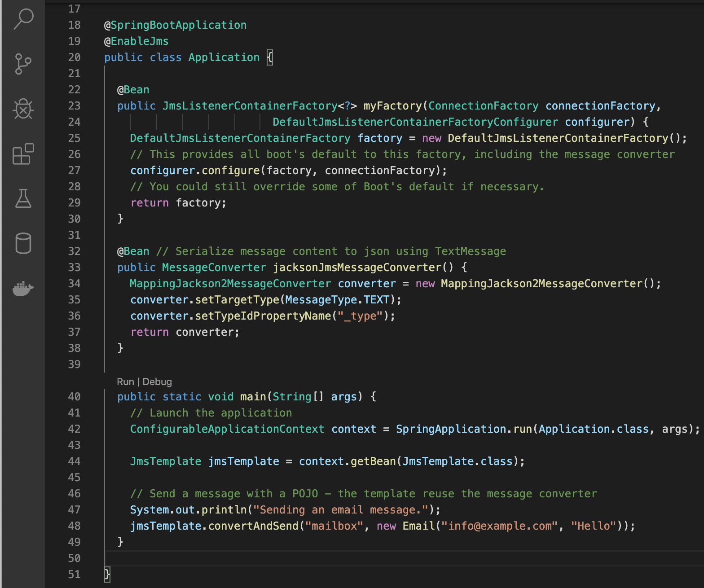Open the Database cylinder icon
Image resolution: width=704 pixels, height=588 pixels.
pos(23,243)
